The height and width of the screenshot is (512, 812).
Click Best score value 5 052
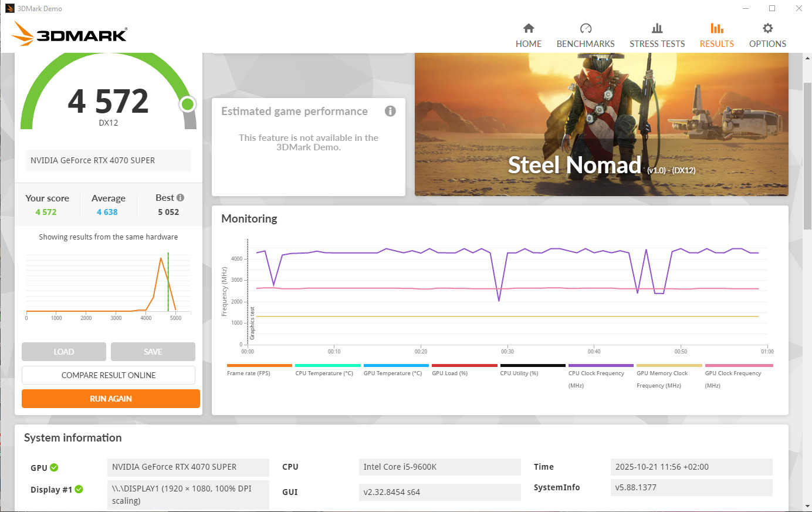168,212
